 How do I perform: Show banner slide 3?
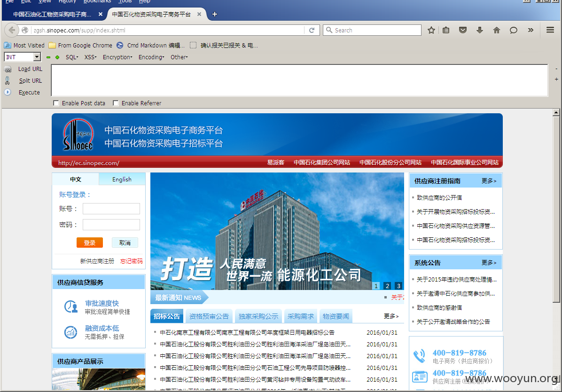click(398, 286)
